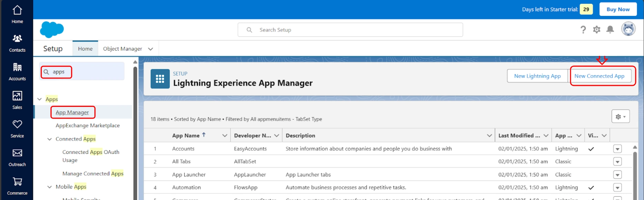Open the row actions menu for All Tabs
Screen dimensions: 644x200
tap(617, 162)
